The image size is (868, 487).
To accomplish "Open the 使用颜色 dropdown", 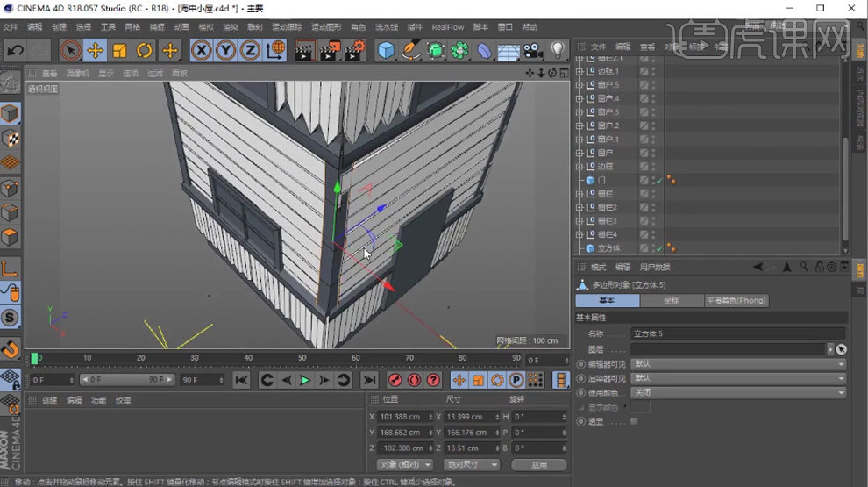I will (x=737, y=392).
